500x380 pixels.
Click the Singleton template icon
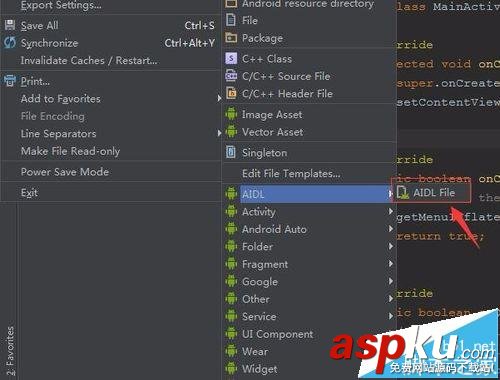click(231, 152)
